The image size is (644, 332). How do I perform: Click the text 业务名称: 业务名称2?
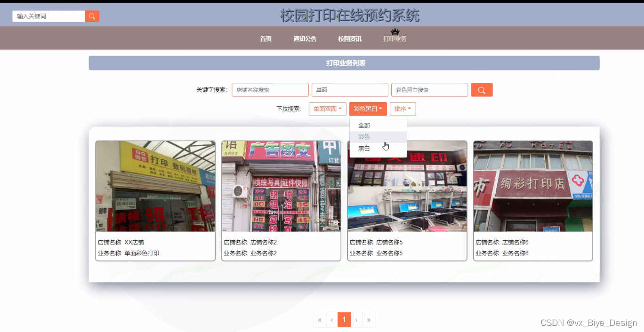point(250,253)
